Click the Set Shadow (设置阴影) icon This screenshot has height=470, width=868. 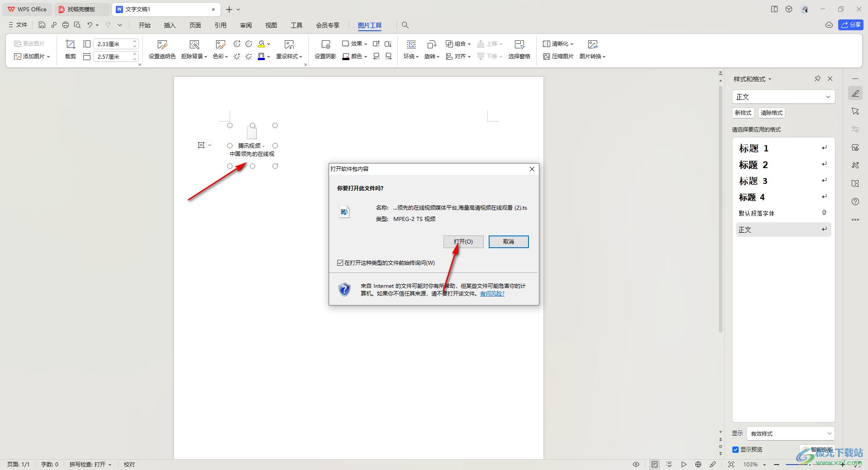(325, 44)
